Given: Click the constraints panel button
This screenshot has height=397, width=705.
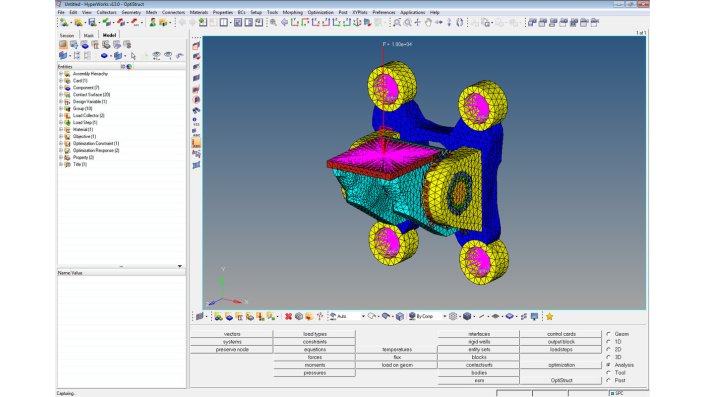Looking at the screenshot, I should [315, 342].
